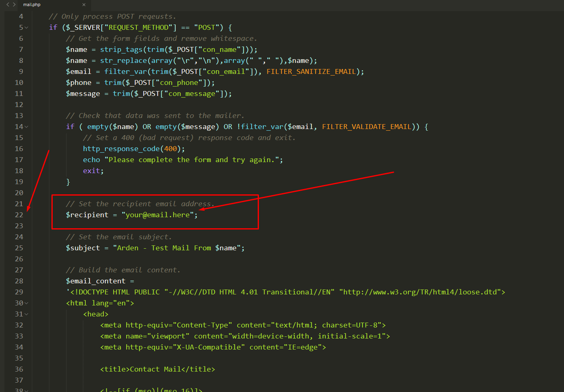Collapse the code fold at line 14

click(x=27, y=127)
